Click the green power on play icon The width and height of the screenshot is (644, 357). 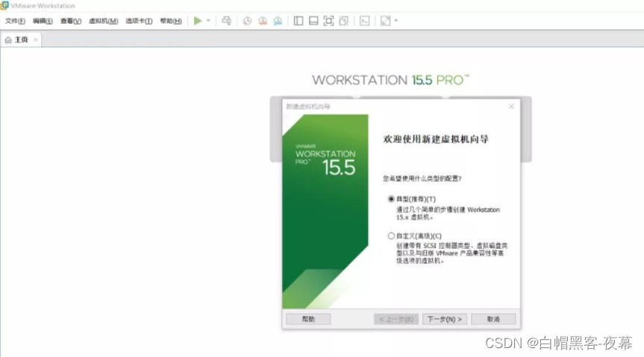[x=198, y=21]
